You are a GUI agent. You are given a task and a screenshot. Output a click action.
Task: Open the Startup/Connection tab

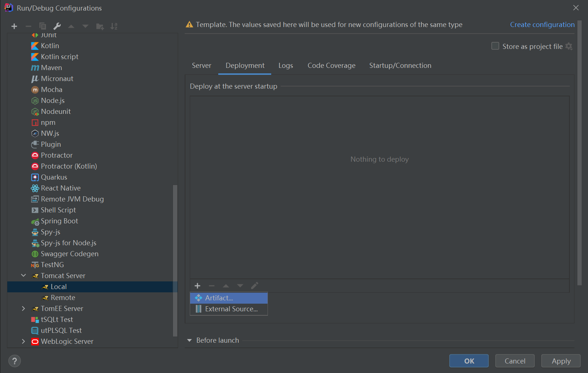[400, 66]
